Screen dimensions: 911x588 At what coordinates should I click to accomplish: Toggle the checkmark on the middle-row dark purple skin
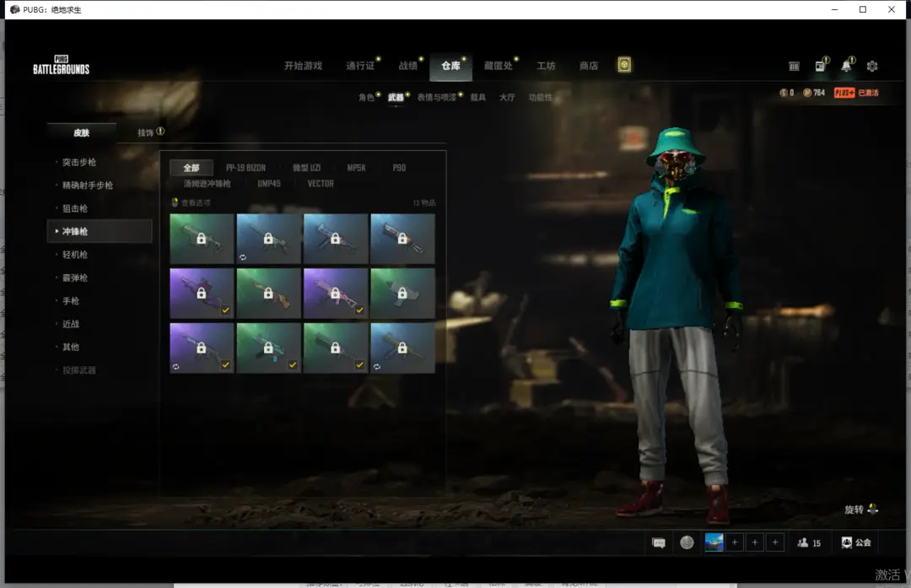[x=225, y=310]
